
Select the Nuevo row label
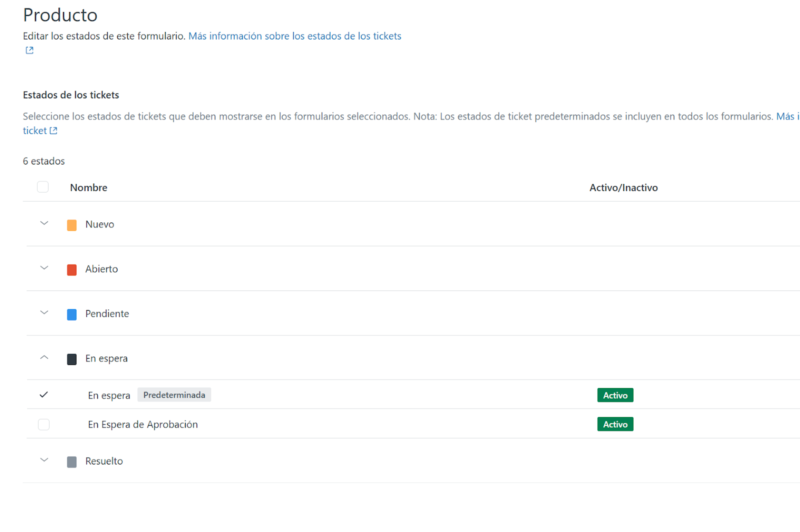pyautogui.click(x=99, y=224)
